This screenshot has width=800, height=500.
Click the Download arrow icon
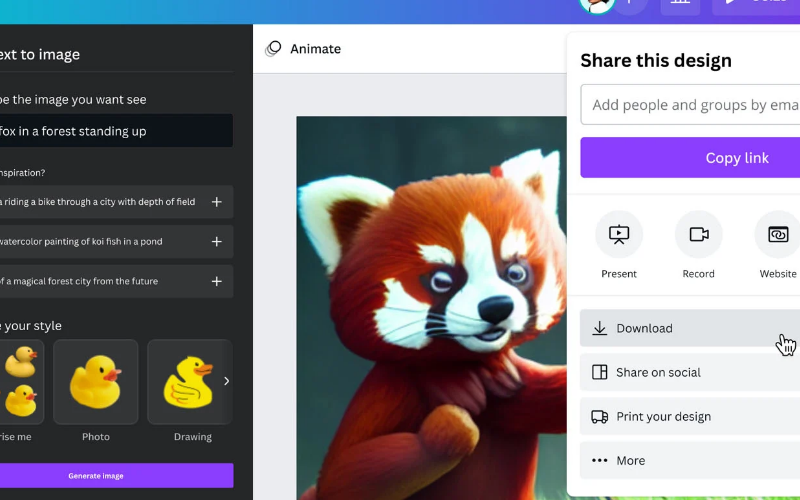599,328
